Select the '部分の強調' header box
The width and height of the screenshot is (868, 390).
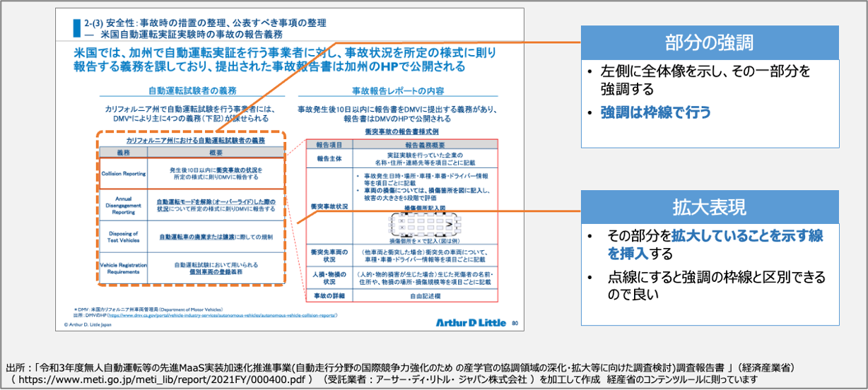tap(709, 43)
